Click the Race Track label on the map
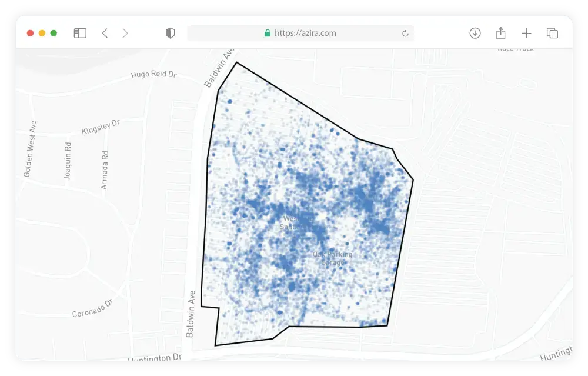The width and height of the screenshot is (588, 376). pyautogui.click(x=516, y=50)
